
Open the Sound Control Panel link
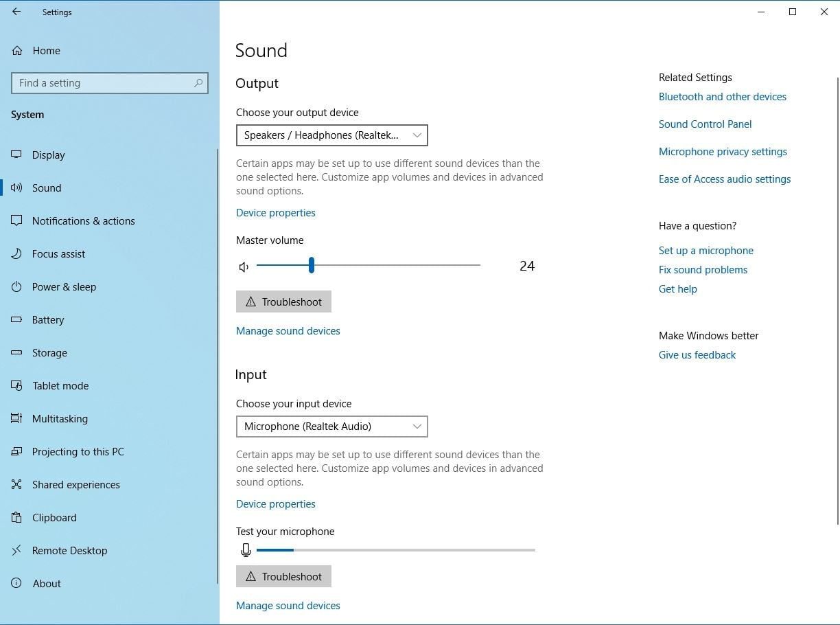pyautogui.click(x=705, y=124)
